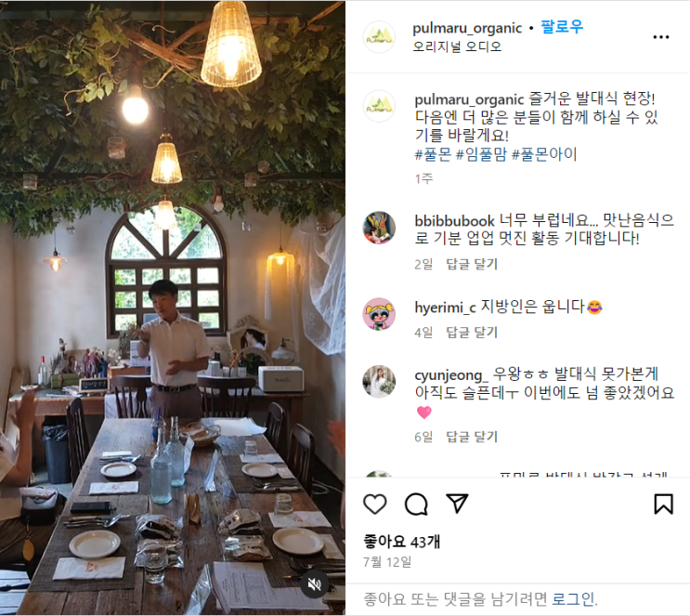Open hashtag #풀몬
The height and width of the screenshot is (616, 690).
point(434,154)
